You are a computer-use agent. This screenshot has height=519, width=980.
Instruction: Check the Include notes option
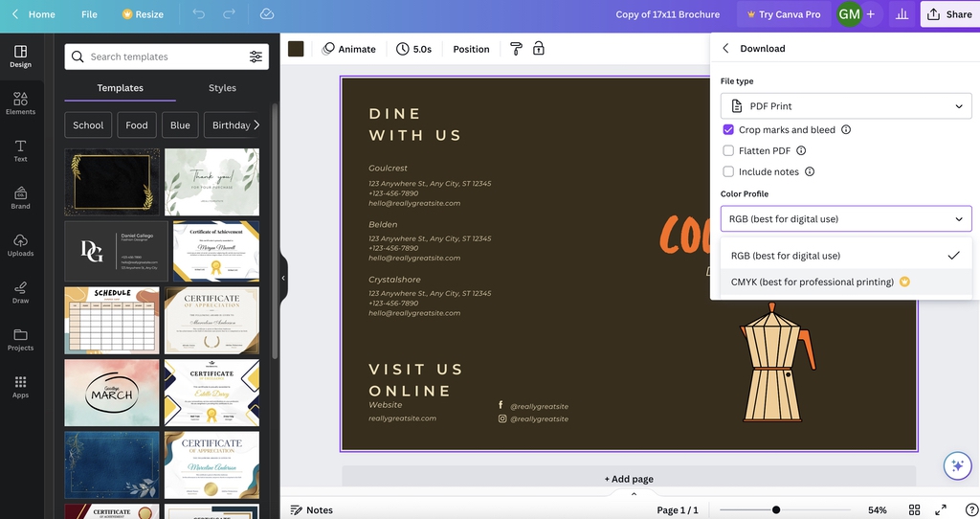click(x=728, y=171)
